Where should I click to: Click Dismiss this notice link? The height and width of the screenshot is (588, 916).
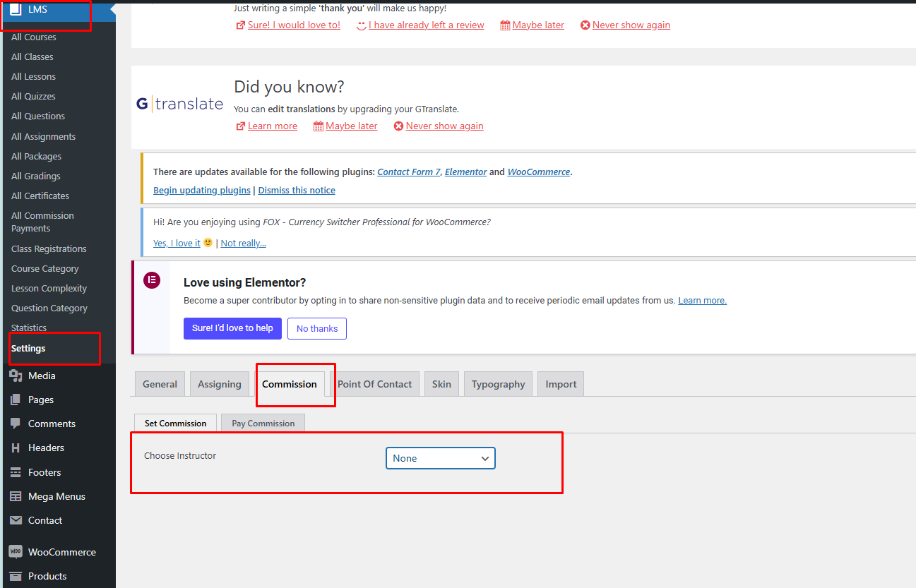tap(297, 190)
